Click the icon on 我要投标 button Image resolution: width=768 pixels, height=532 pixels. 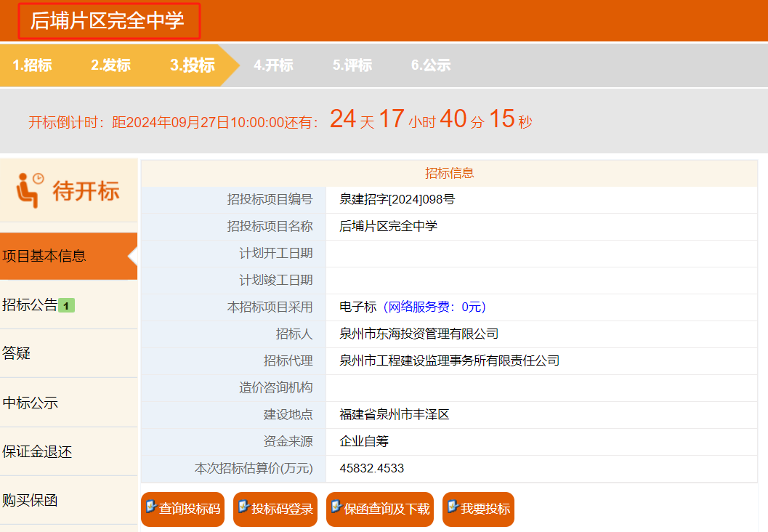pos(453,507)
